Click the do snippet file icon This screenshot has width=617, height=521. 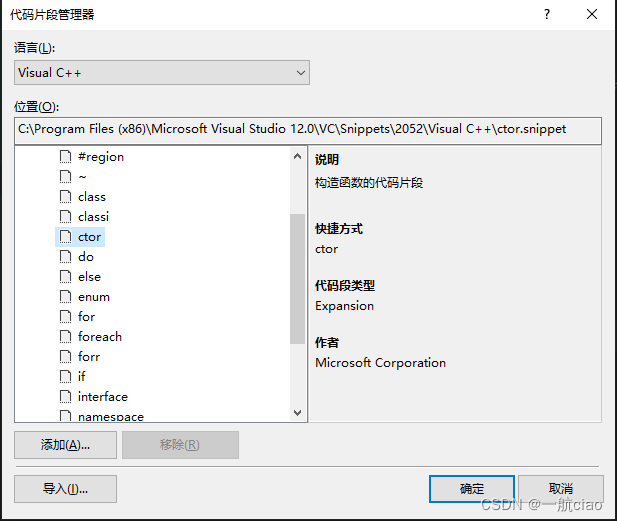click(65, 257)
